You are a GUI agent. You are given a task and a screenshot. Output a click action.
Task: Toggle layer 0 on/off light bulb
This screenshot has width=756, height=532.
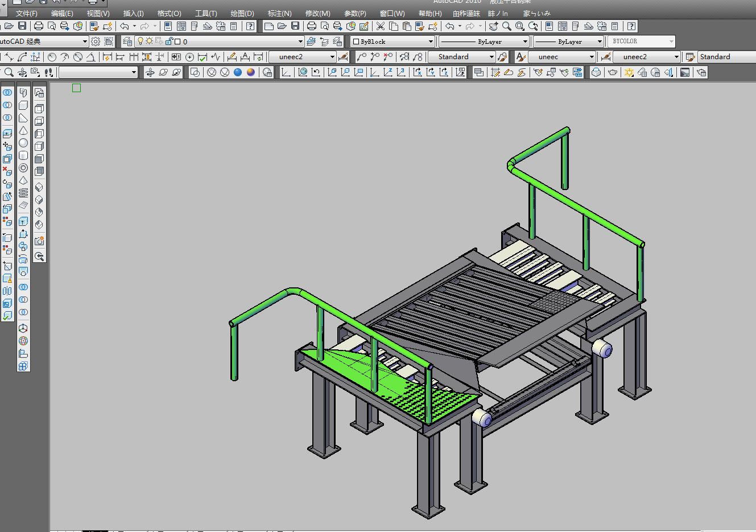141,42
